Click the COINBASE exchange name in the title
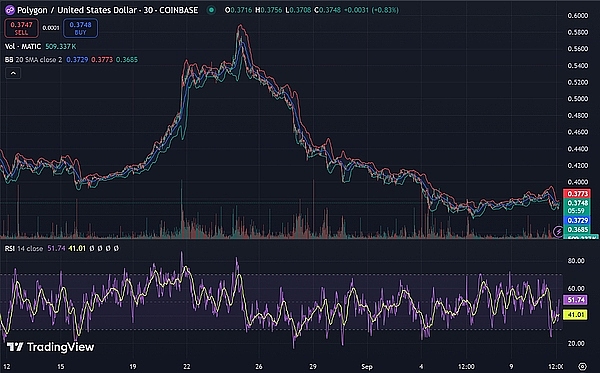 click(x=178, y=10)
